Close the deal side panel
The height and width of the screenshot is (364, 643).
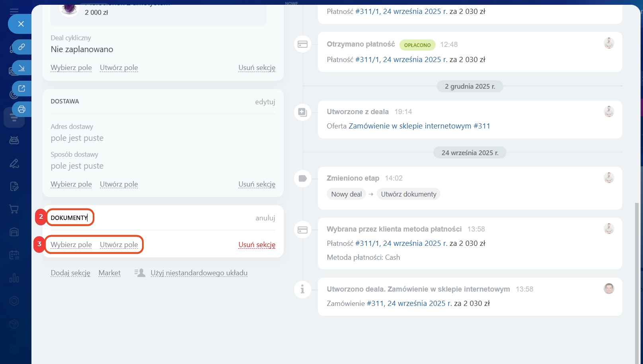click(21, 24)
